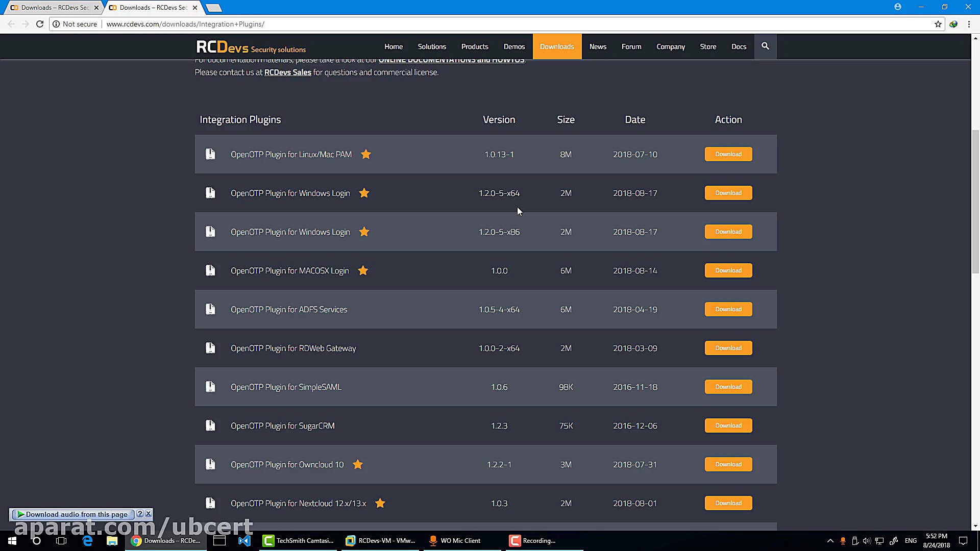
Task: Download Windows Login plugin 1.2.0-5-x64
Action: pyautogui.click(x=728, y=193)
